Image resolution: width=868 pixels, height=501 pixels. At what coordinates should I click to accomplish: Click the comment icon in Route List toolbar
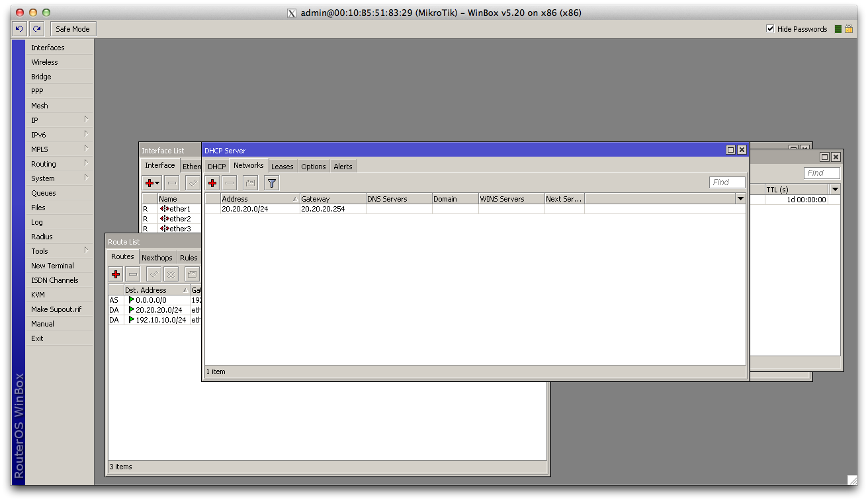click(192, 274)
